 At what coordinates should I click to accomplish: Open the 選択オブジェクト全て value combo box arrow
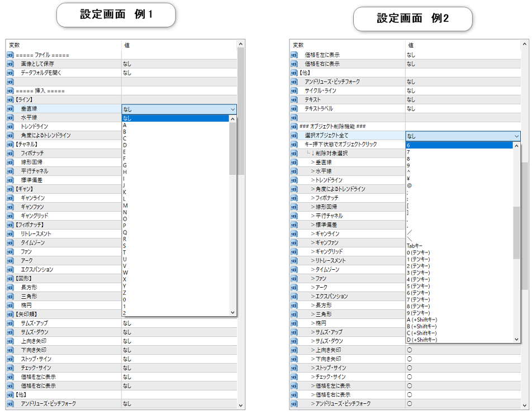pos(516,136)
